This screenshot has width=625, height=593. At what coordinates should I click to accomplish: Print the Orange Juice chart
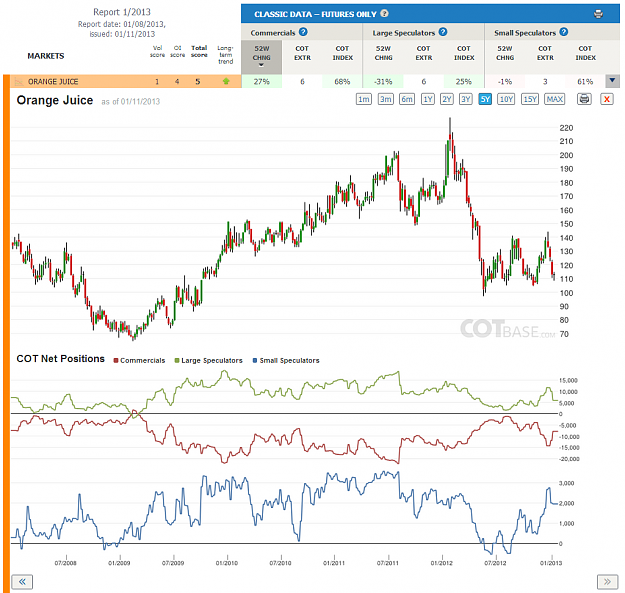[x=584, y=99]
